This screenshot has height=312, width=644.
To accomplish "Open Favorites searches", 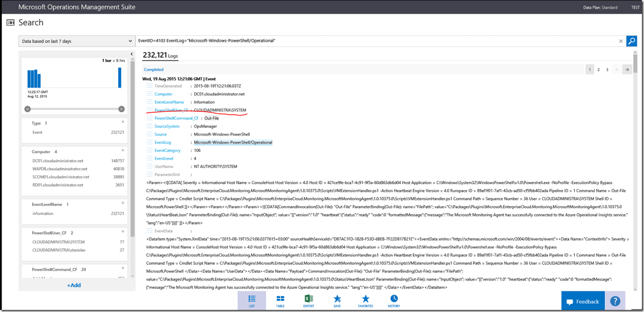I will [365, 300].
